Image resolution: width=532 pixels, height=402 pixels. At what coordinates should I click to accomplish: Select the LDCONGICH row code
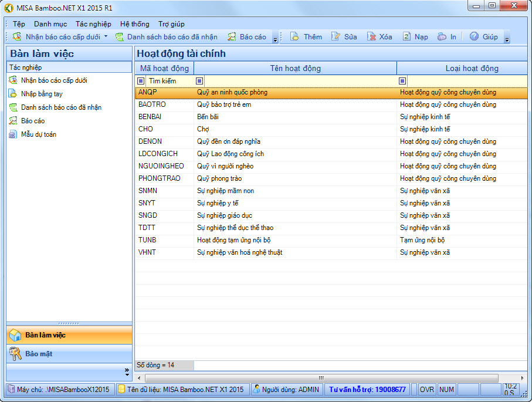158,154
